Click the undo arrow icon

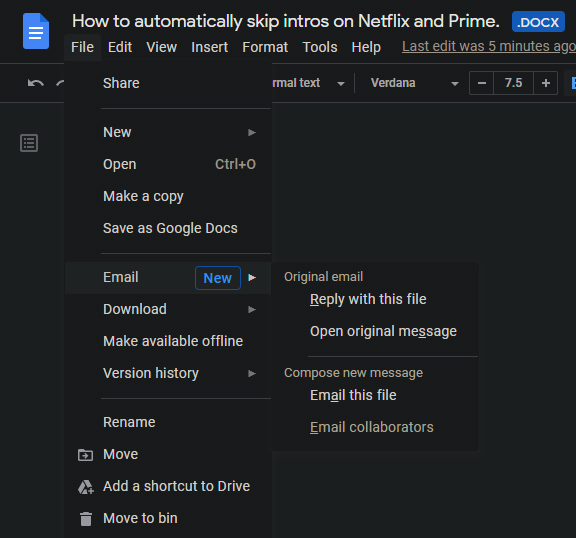click(x=36, y=83)
